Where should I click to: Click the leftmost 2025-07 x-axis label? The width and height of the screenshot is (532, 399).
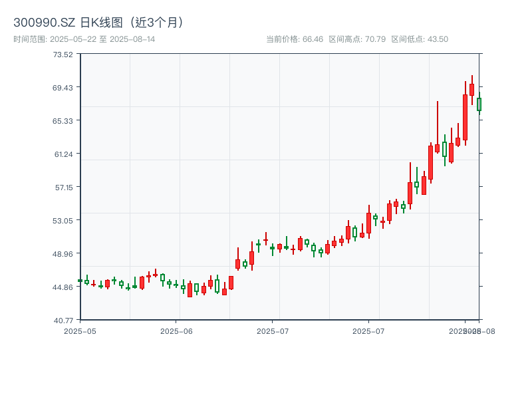coord(273,331)
